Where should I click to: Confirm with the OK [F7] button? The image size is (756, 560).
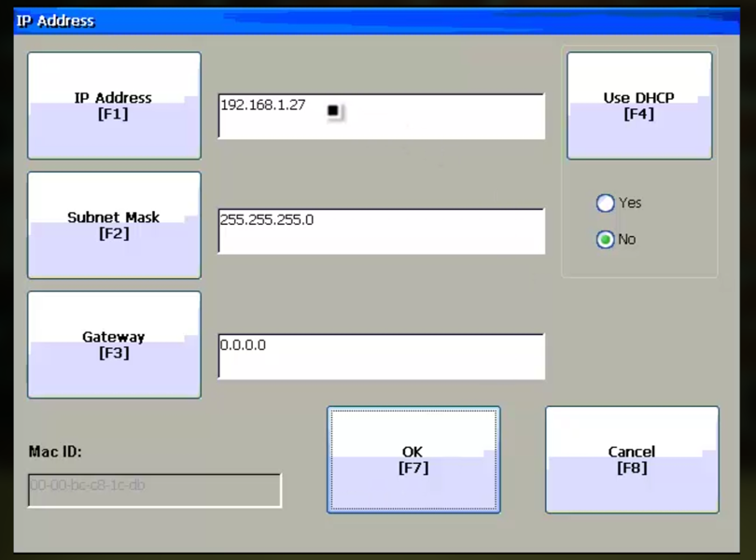[x=413, y=460]
